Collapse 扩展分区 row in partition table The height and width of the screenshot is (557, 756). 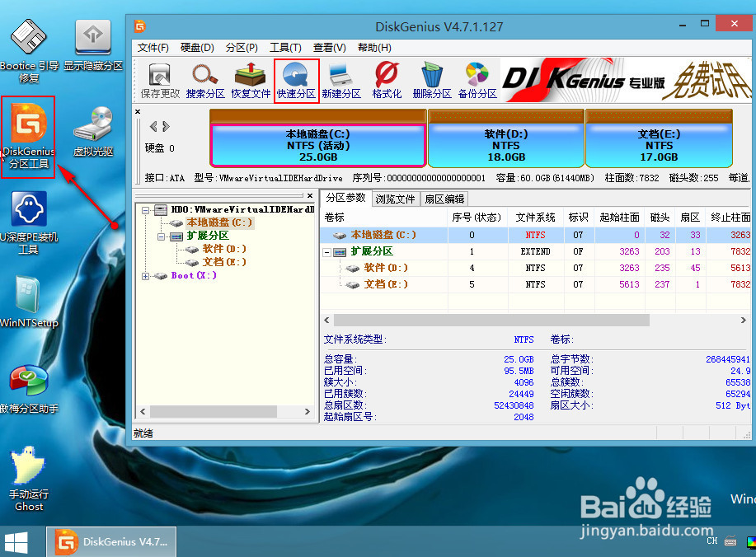[327, 252]
